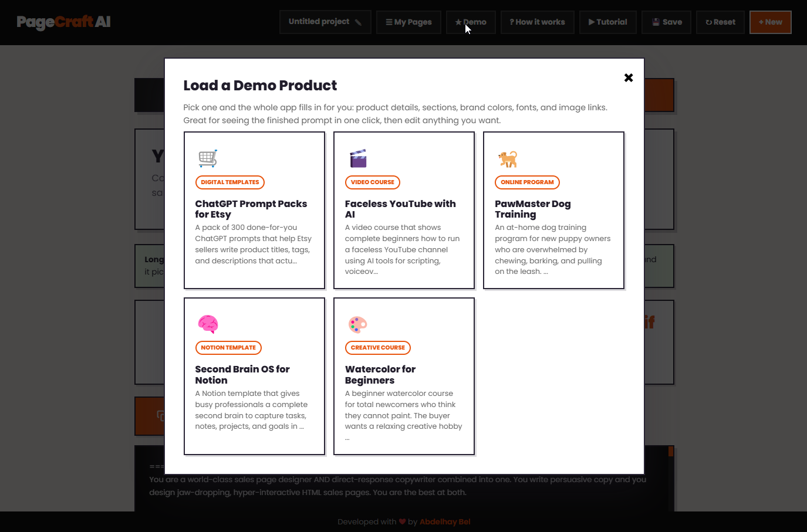Click the dog icon on the PawMaster card
The image size is (807, 532).
508,158
